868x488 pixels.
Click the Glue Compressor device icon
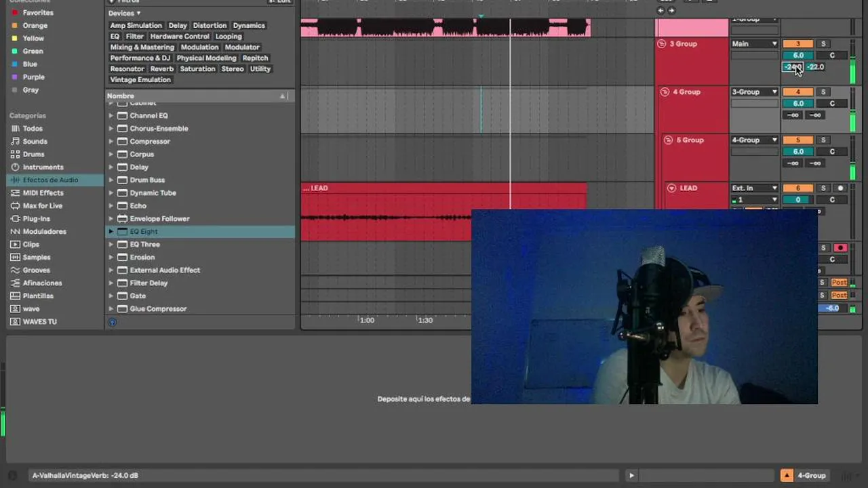122,309
